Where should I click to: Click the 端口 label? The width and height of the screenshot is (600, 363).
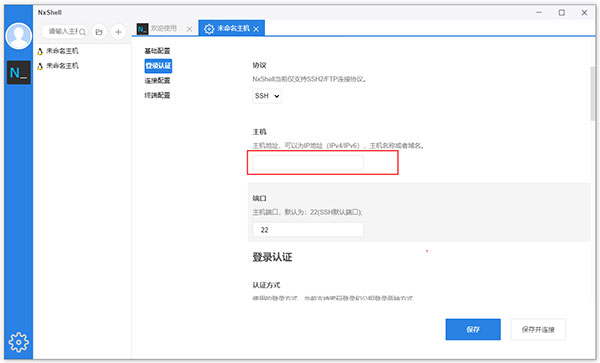259,198
